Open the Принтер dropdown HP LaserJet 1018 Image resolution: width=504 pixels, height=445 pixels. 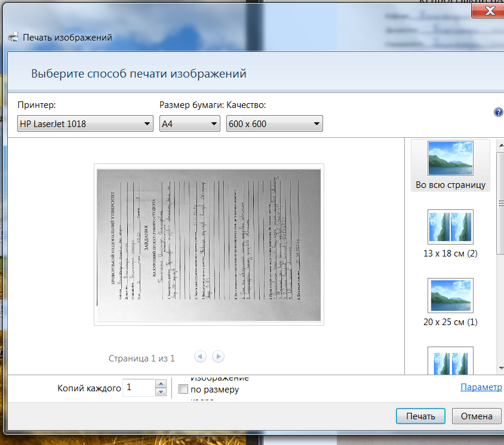[85, 123]
